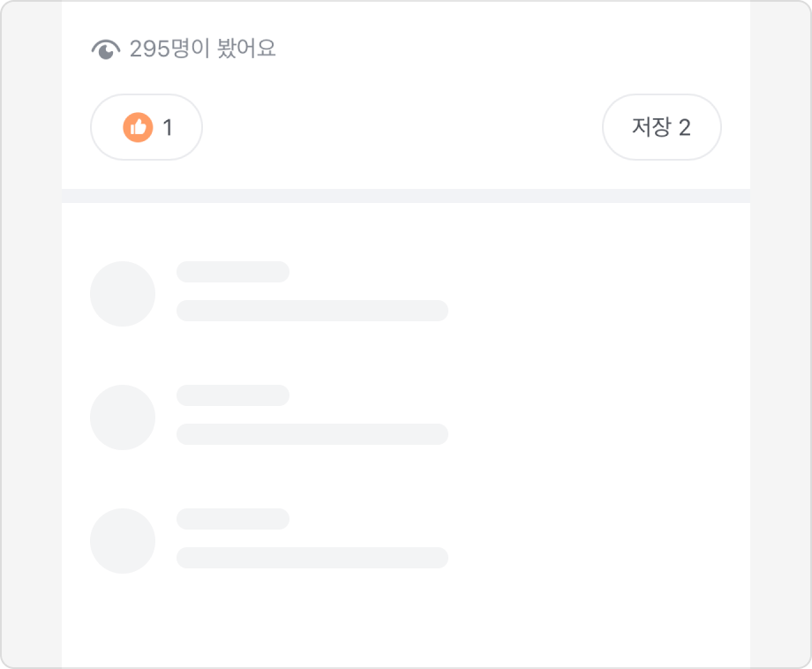Click the long text placeholder under the second avatar
Screen dimensions: 812x669
coord(312,433)
